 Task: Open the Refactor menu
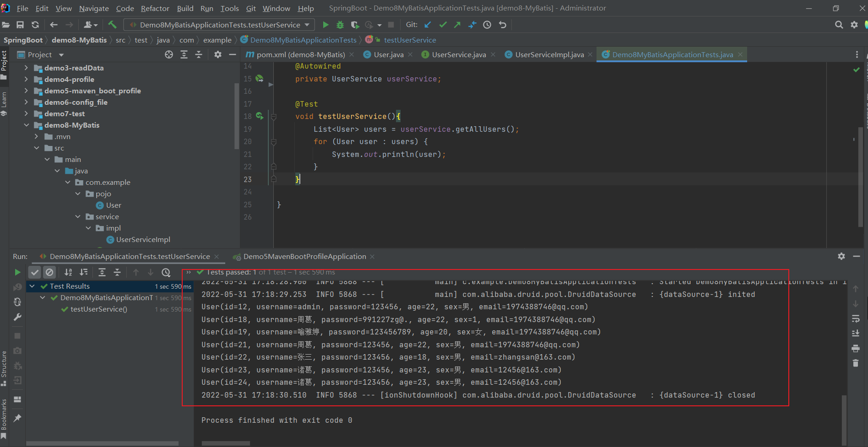(x=155, y=8)
